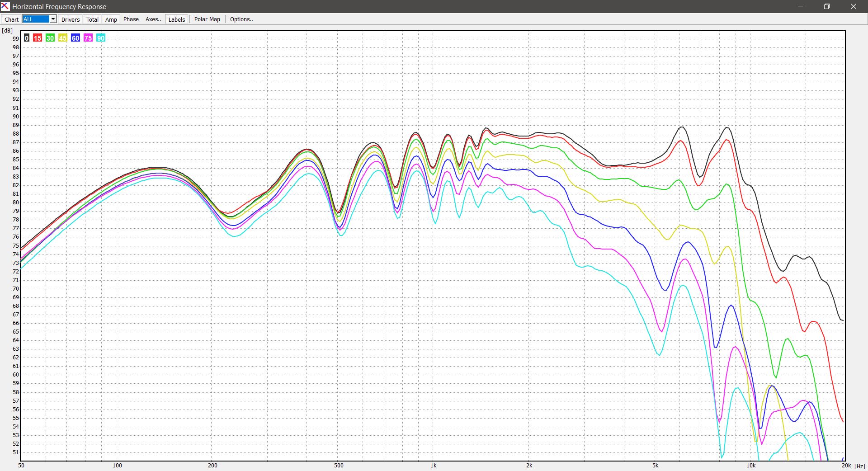The image size is (868, 471).
Task: Select the magenta 75 degree legend label
Action: click(88, 38)
